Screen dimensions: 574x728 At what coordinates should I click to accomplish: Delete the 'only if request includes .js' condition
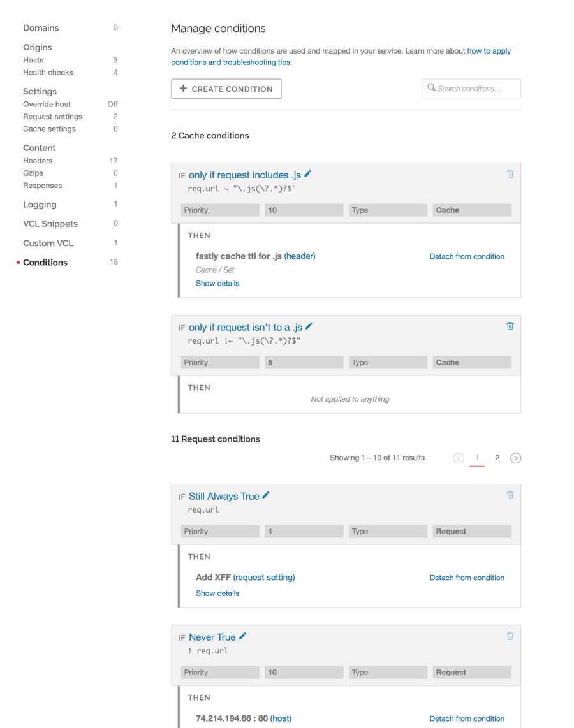pyautogui.click(x=510, y=173)
